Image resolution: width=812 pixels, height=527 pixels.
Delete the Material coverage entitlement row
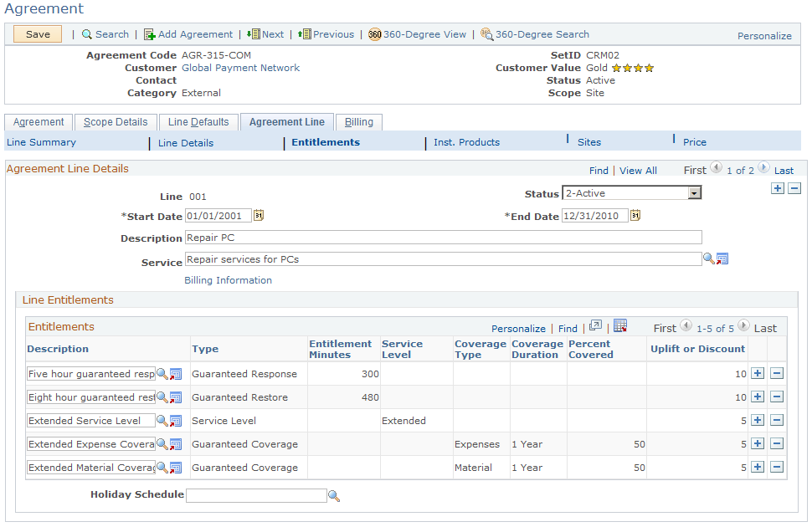pos(777,467)
